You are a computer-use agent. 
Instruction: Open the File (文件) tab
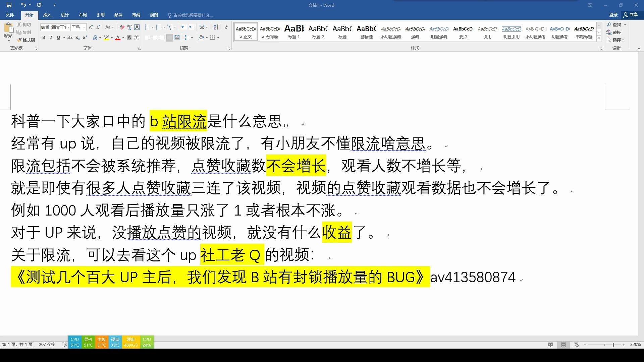point(10,15)
